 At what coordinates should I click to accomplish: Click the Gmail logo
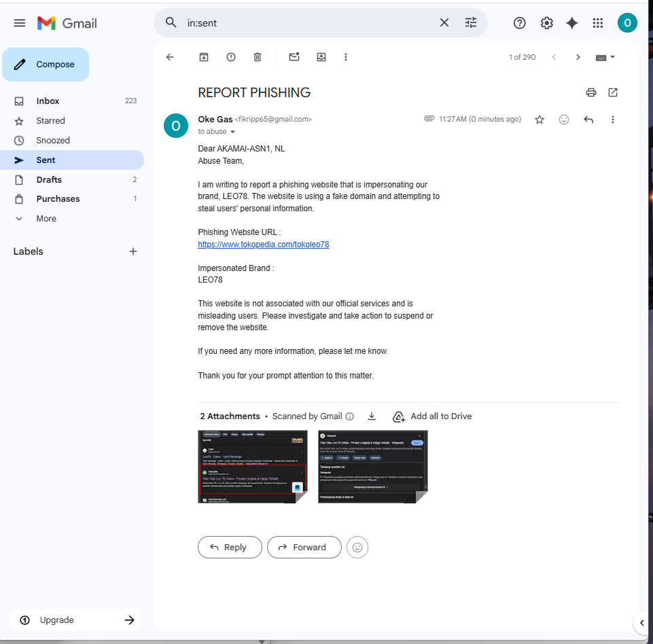pyautogui.click(x=67, y=23)
